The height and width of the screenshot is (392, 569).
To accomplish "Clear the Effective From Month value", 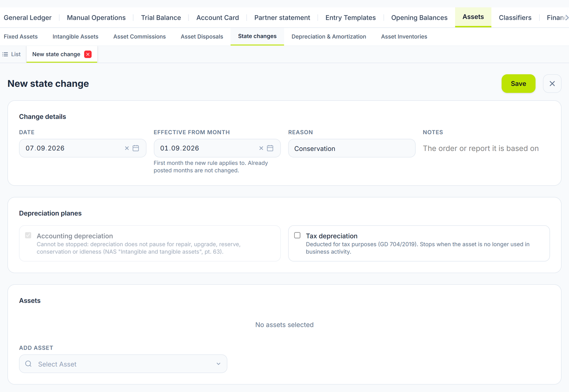I will click(x=261, y=148).
